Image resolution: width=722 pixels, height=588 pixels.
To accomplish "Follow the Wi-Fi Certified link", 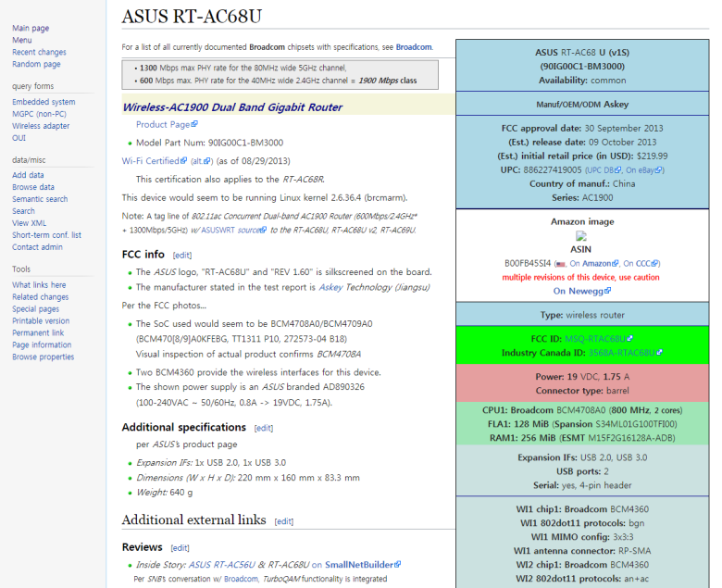I will pos(154,160).
